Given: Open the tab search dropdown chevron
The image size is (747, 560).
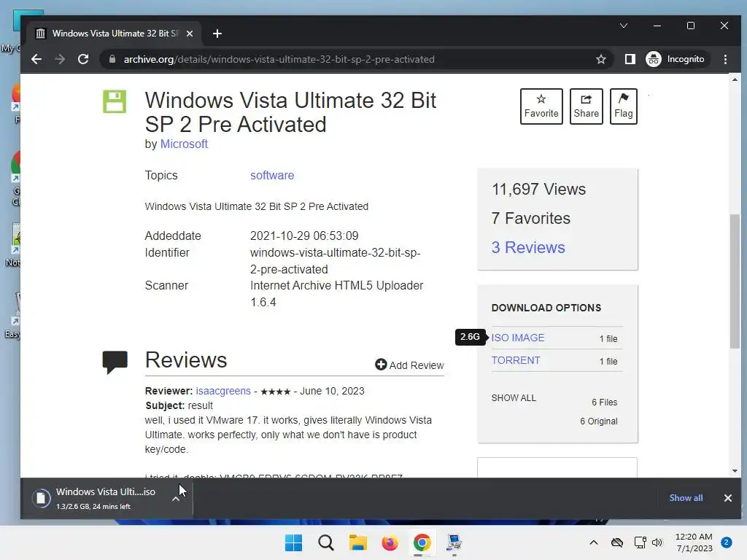Looking at the screenshot, I should (x=623, y=26).
